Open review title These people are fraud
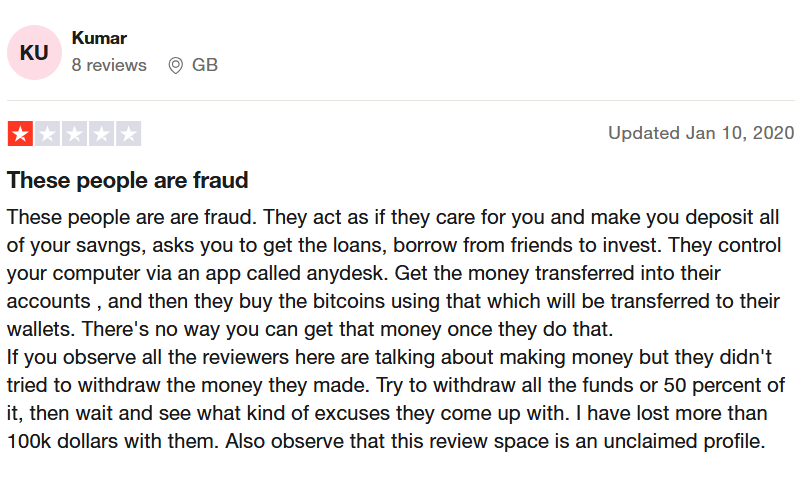 pos(127,181)
